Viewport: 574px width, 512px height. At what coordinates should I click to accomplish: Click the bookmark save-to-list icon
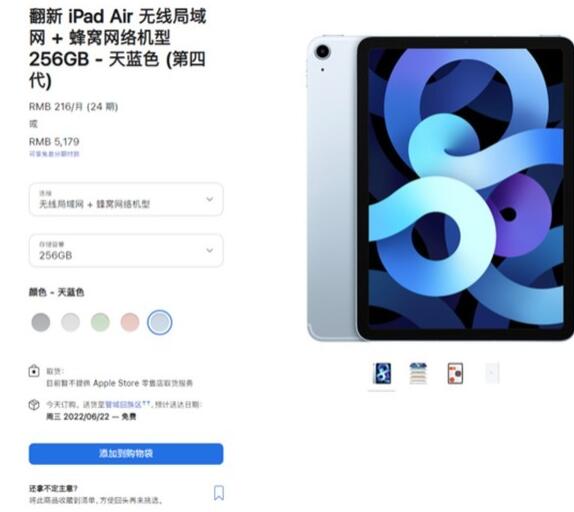pos(219,493)
